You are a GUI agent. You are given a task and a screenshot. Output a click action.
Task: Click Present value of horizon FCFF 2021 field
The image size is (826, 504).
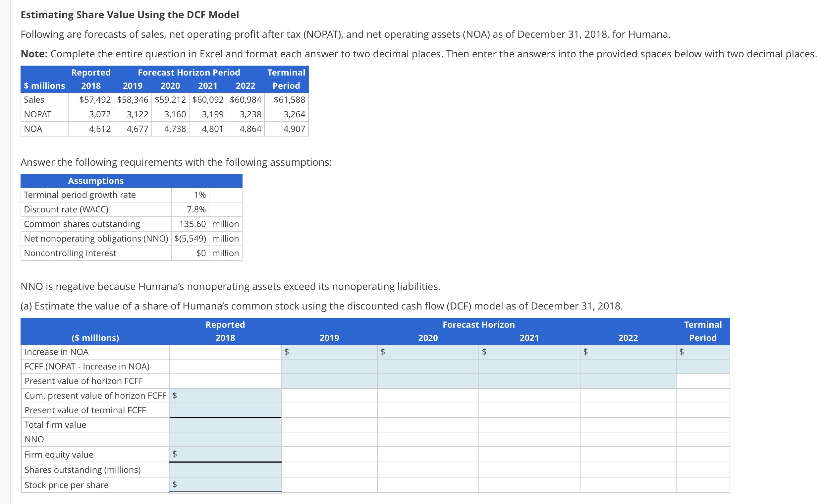529,381
